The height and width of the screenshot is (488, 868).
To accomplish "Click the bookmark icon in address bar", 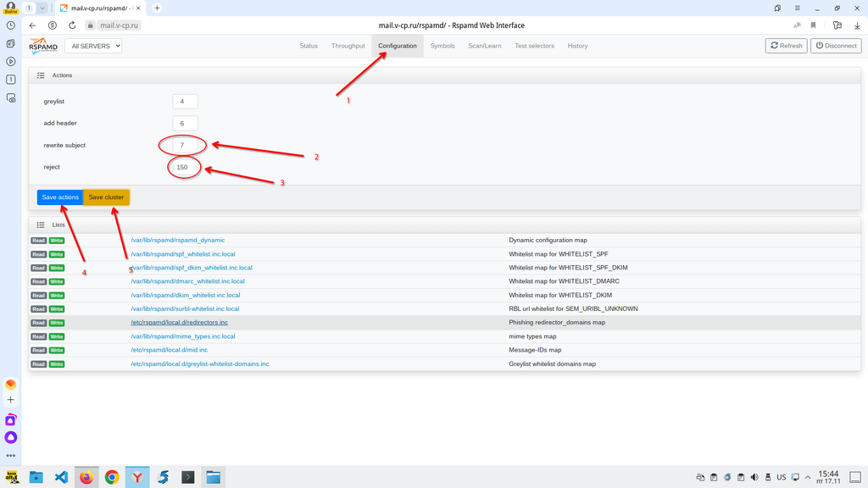I will [x=814, y=25].
